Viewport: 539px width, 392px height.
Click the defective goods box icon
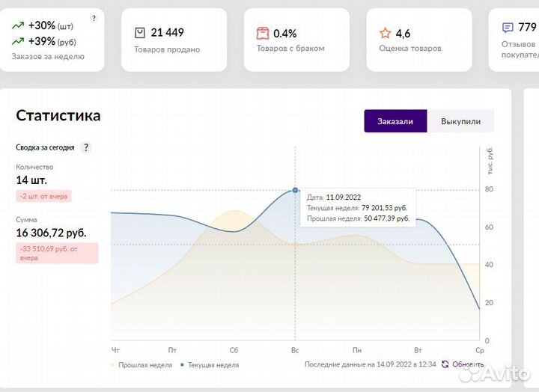(262, 33)
